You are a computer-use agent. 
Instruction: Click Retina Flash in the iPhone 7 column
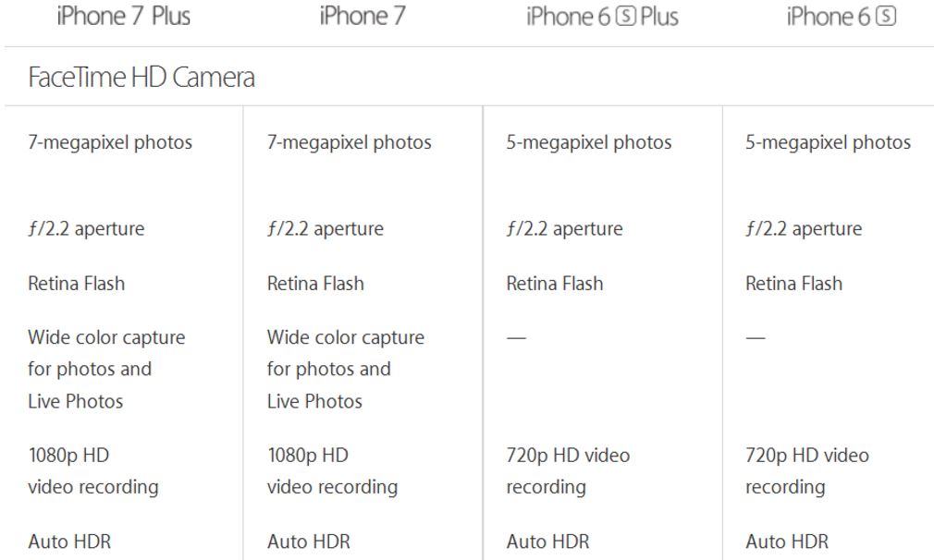point(315,284)
